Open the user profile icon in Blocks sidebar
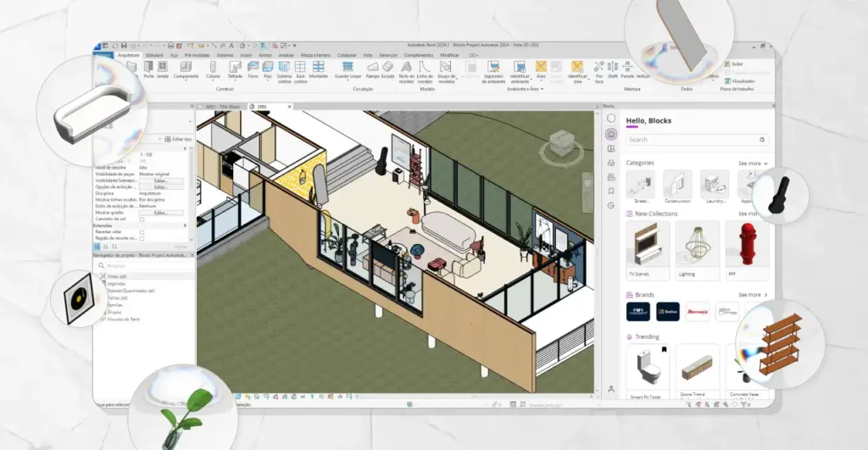Image resolution: width=868 pixels, height=450 pixels. [x=611, y=389]
